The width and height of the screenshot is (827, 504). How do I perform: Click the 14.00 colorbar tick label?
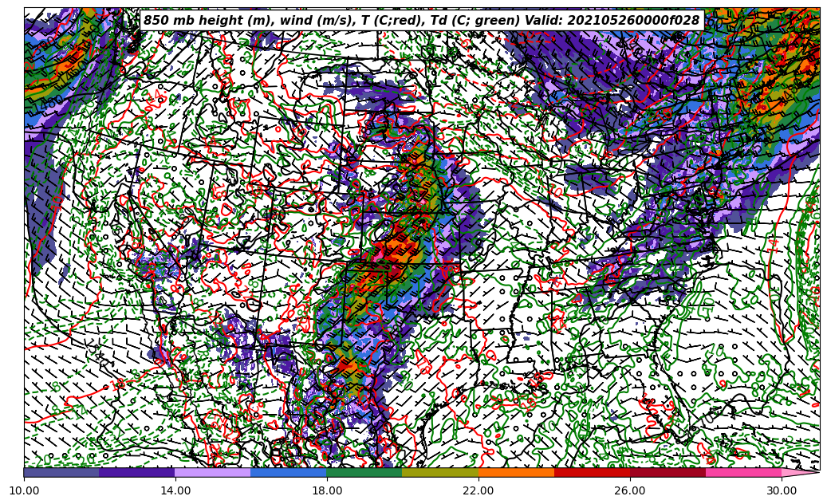click(175, 491)
